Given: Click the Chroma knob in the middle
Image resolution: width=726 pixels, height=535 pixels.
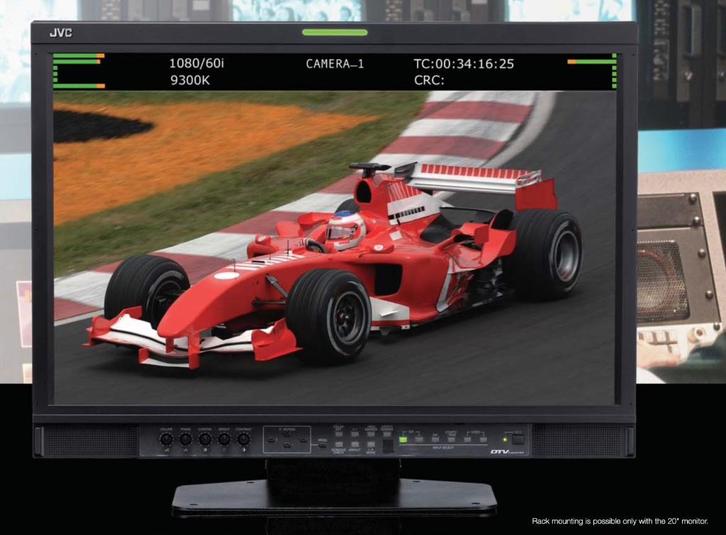Looking at the screenshot, I should click(x=204, y=439).
